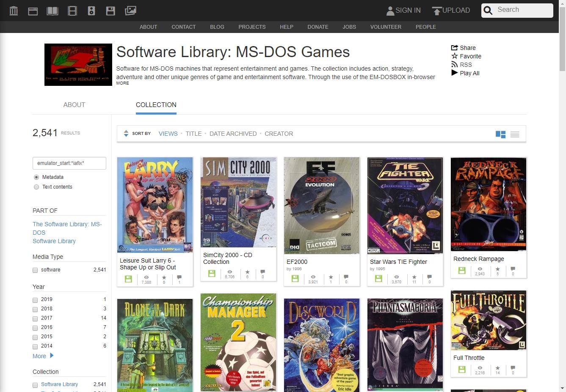Click the Play All triangle icon
This screenshot has width=566, height=392.
pos(455,73)
